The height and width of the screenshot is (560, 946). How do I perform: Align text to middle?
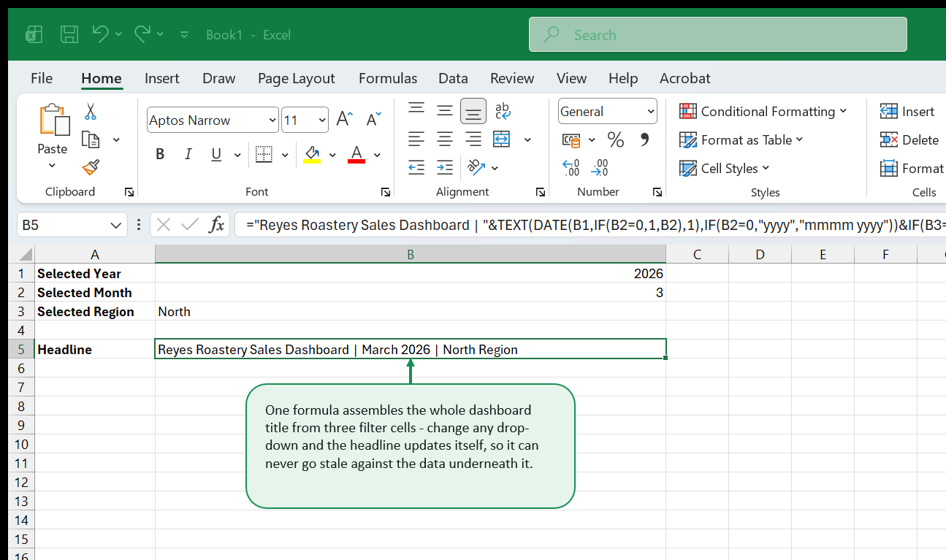point(445,110)
